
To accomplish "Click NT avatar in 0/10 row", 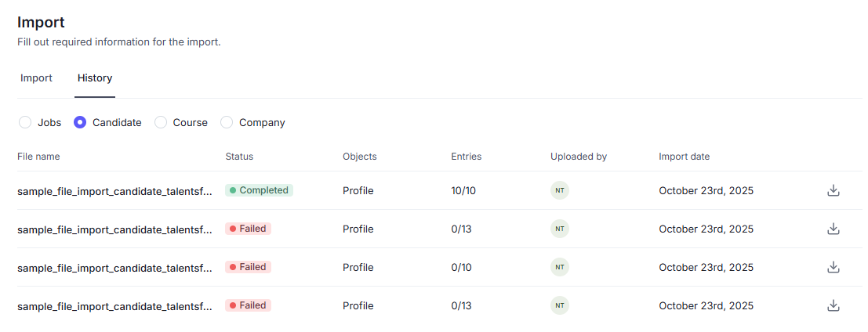I will coord(559,267).
